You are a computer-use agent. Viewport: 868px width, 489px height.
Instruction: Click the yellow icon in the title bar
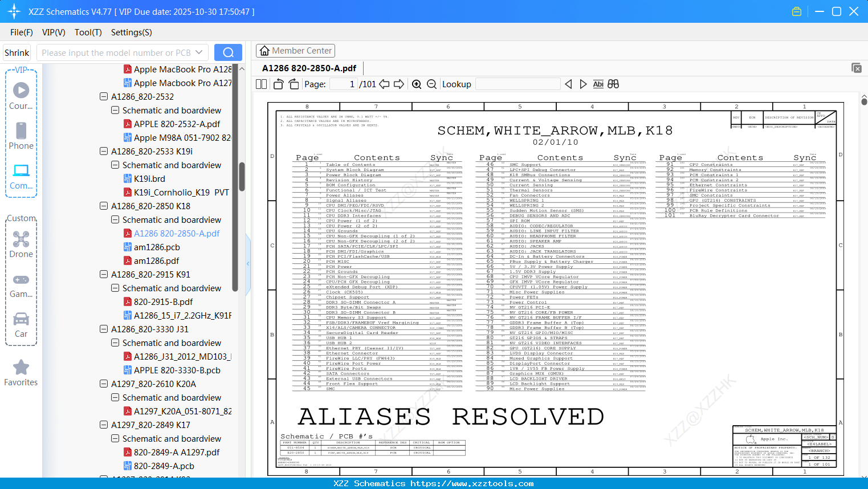click(797, 11)
